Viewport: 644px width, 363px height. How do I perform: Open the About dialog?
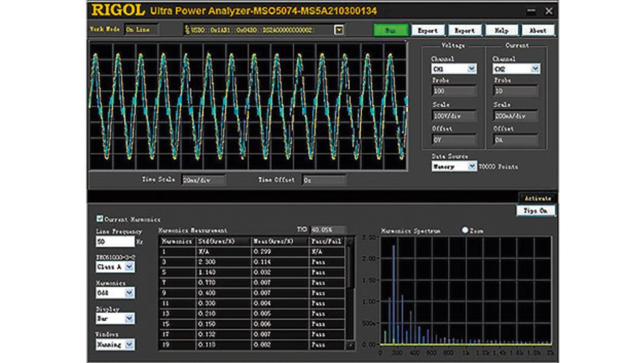(x=538, y=30)
